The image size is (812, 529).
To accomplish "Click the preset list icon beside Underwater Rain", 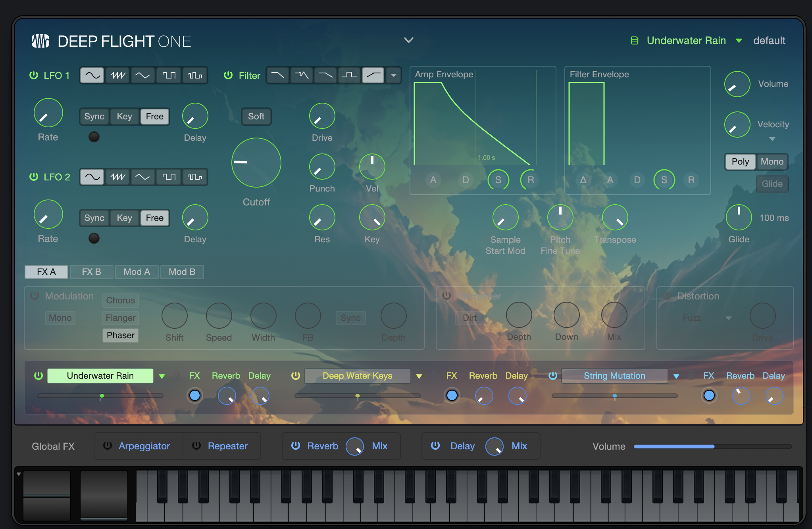I will click(x=634, y=40).
